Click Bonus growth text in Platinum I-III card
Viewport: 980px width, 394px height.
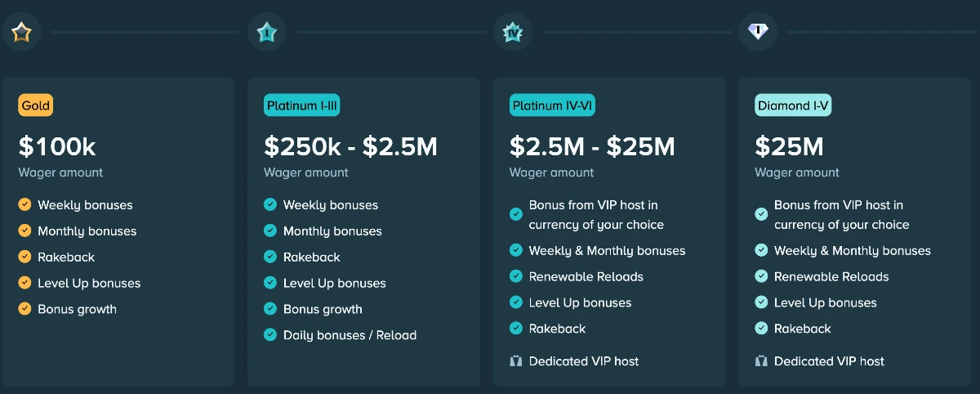coord(323,309)
